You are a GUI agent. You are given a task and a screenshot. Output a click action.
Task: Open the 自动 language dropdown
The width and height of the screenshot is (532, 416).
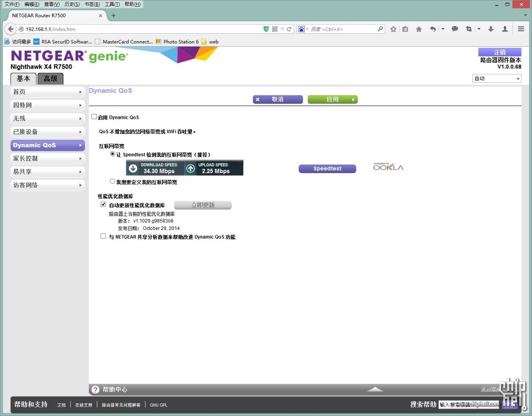coord(497,79)
